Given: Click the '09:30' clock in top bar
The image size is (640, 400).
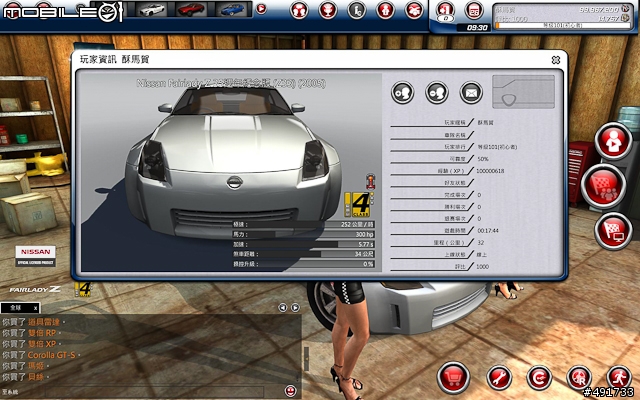Looking at the screenshot, I should 477,28.
